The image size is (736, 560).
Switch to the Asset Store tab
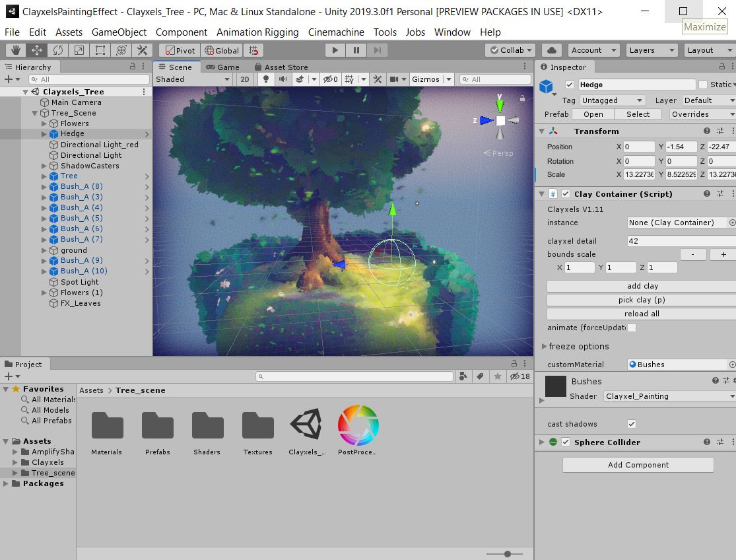tap(281, 67)
